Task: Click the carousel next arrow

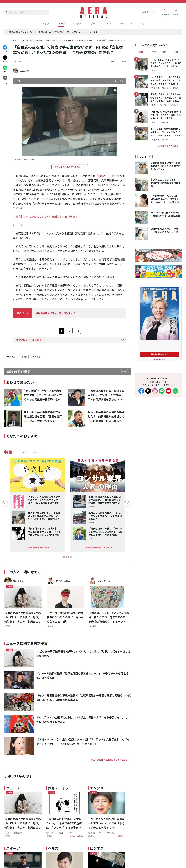Action: (x=127, y=504)
